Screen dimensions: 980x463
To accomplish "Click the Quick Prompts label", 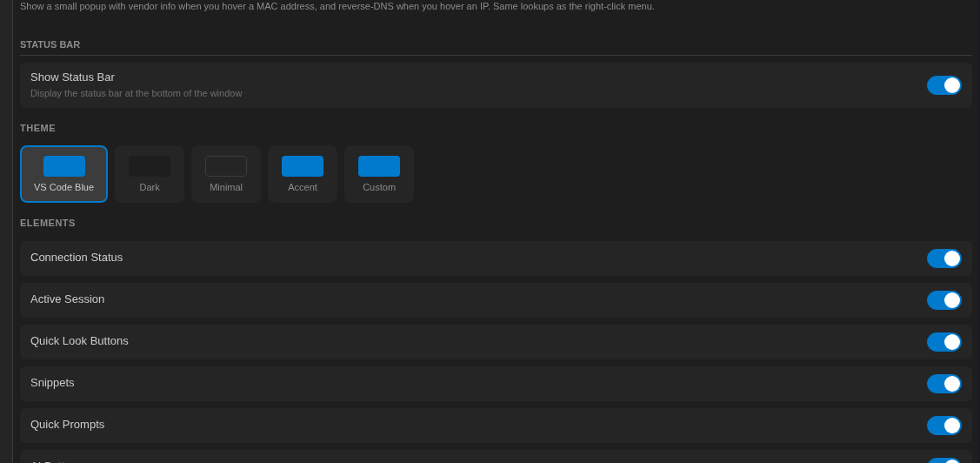I will tap(68, 425).
